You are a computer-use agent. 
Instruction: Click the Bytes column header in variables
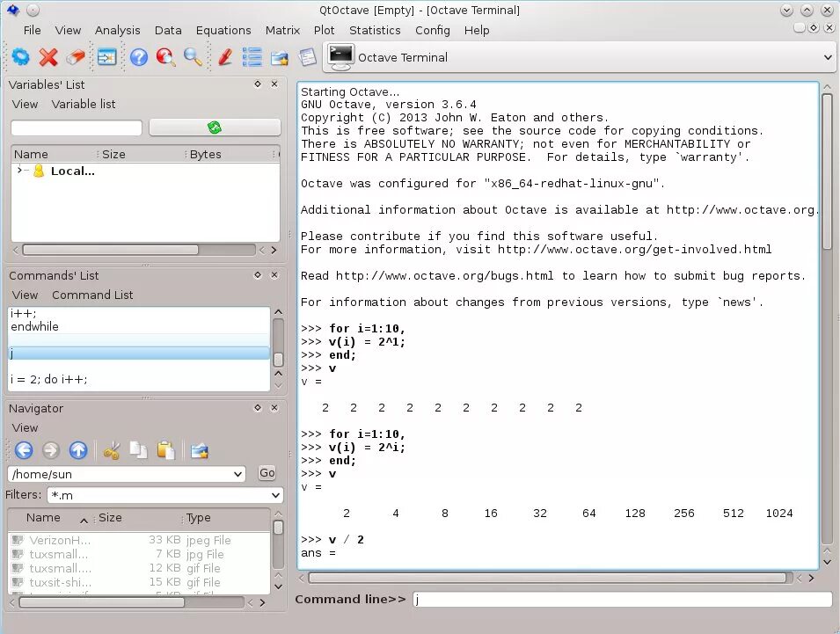coord(205,154)
